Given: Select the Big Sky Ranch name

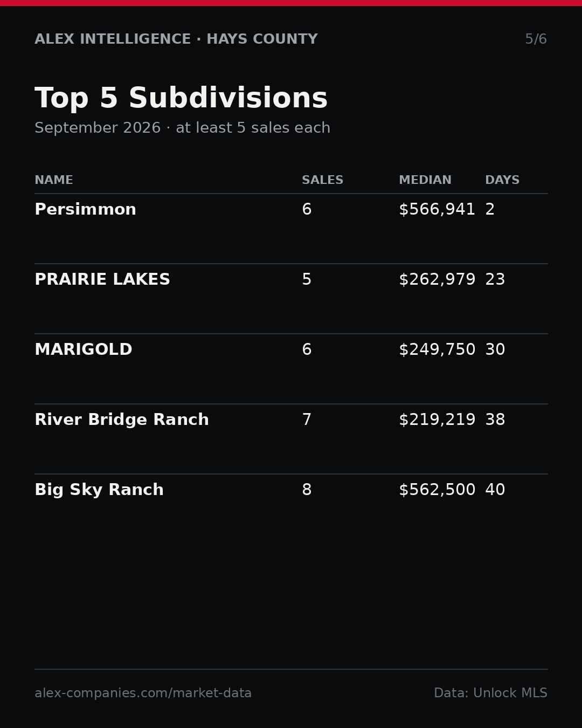Looking at the screenshot, I should click(x=99, y=490).
